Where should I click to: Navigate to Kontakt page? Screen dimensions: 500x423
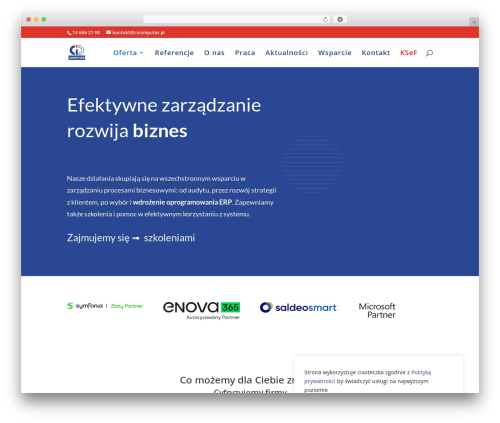click(x=376, y=53)
